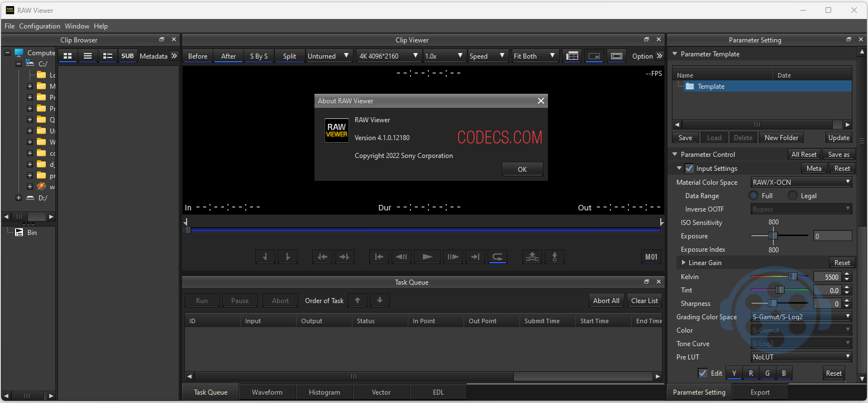The image size is (868, 403).
Task: Open the File menu
Action: (x=9, y=26)
